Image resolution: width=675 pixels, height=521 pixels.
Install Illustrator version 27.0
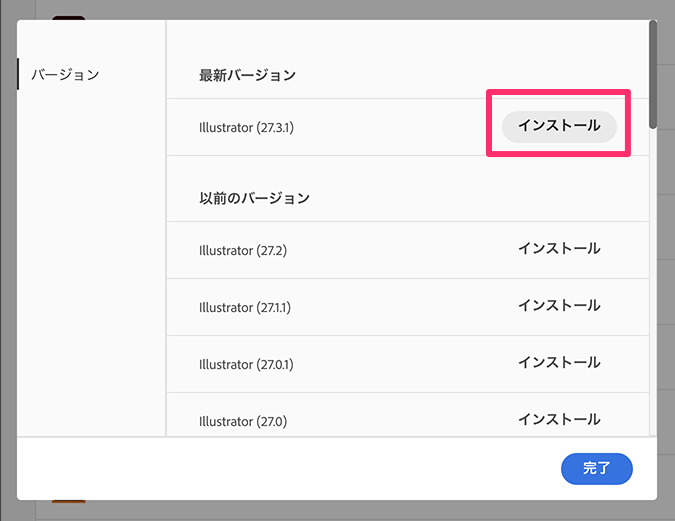558,420
